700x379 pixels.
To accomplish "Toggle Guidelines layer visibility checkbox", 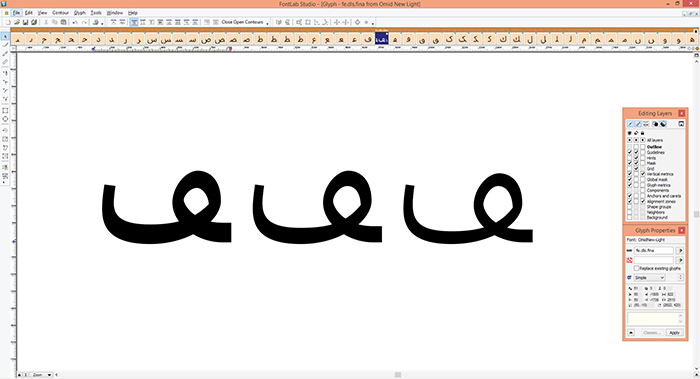I will (629, 152).
